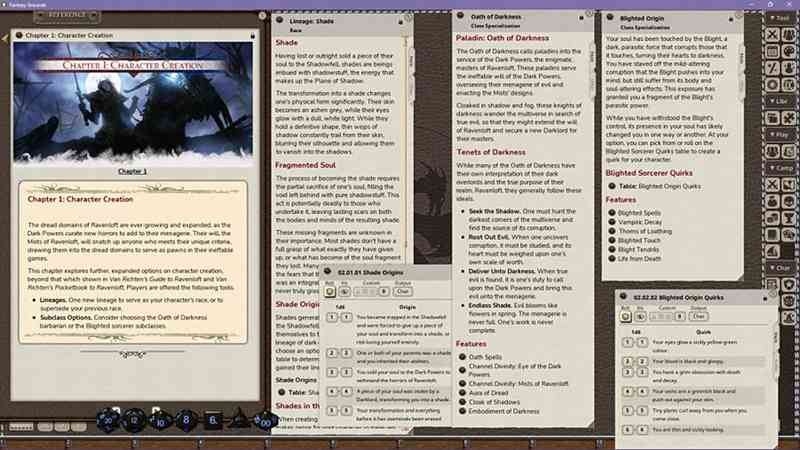Select the d8 die
This screenshot has height=450, width=800.
pos(187,421)
